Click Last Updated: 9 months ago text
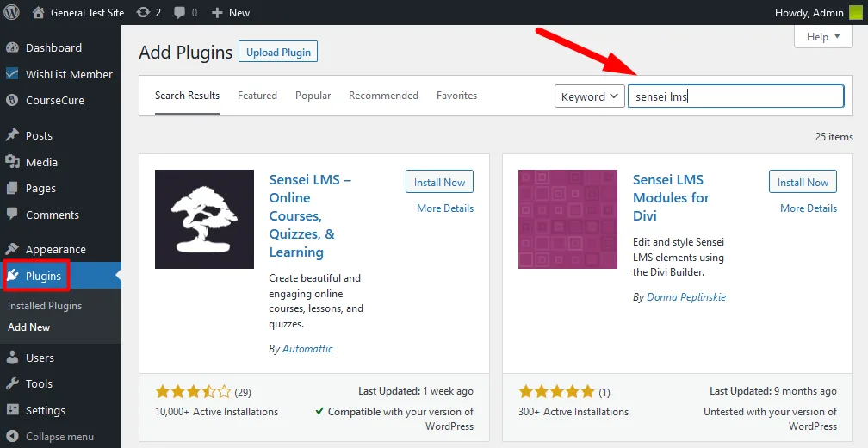Image resolution: width=868 pixels, height=448 pixels. [772, 391]
